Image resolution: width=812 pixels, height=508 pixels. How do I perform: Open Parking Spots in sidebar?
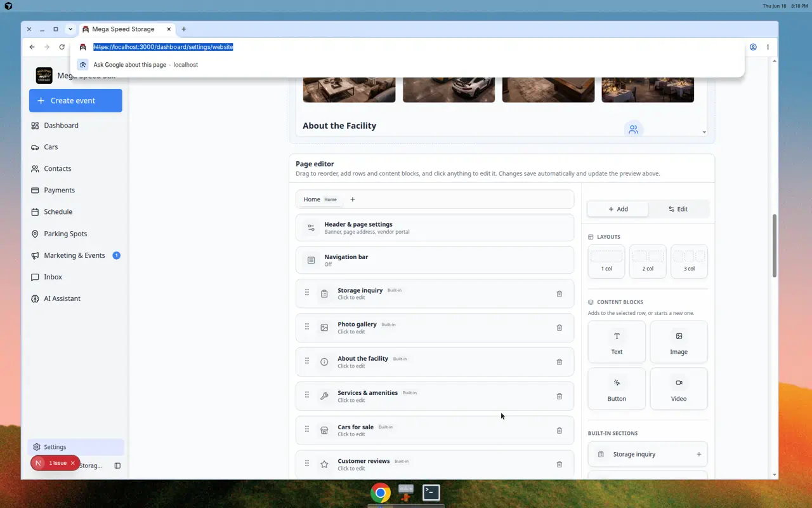click(75, 234)
